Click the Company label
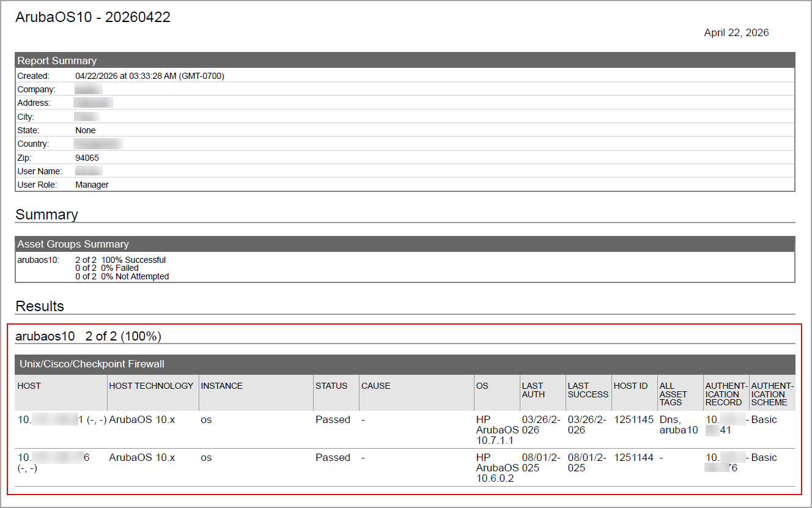Viewport: 812px width, 508px height. [x=36, y=90]
